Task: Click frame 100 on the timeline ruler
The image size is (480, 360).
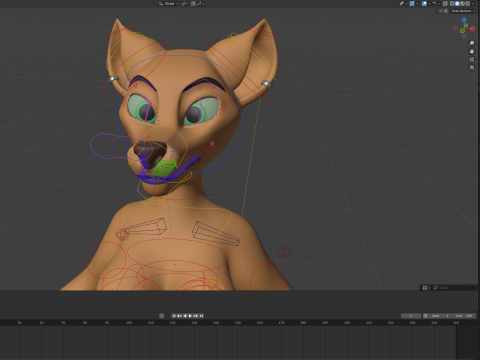Action: 129,323
